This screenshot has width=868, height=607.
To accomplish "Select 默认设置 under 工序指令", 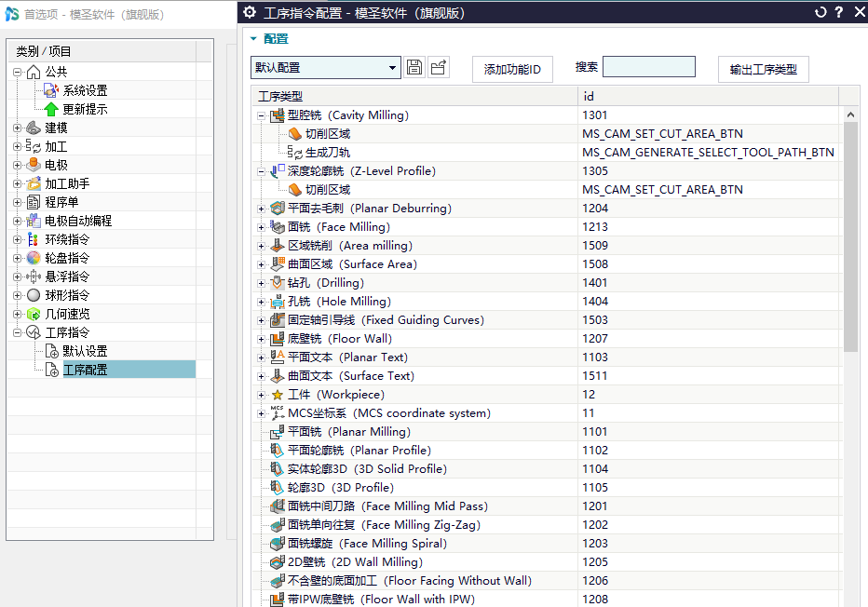I will tap(85, 351).
